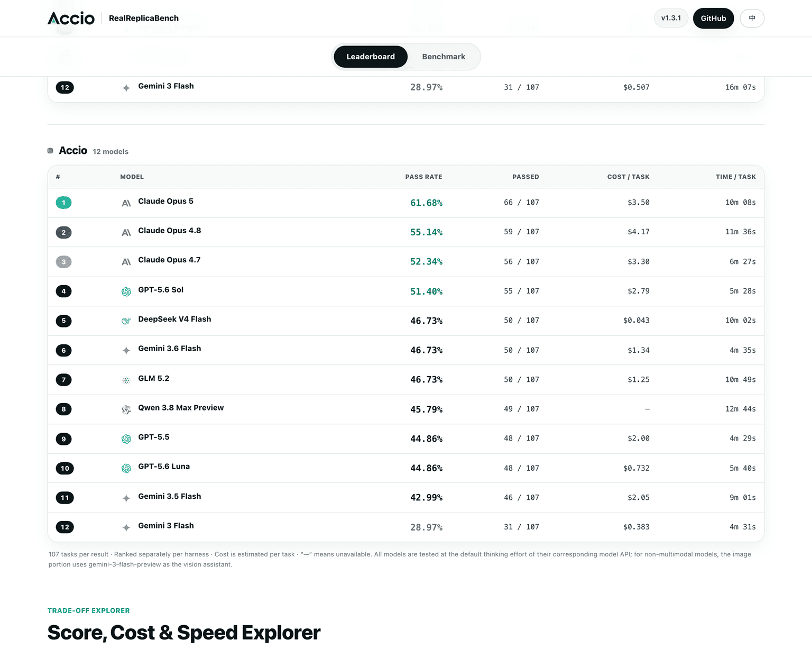Click the rank 4 badge for GPT-5.6 Sol
The height and width of the screenshot is (649, 812).
(x=63, y=291)
